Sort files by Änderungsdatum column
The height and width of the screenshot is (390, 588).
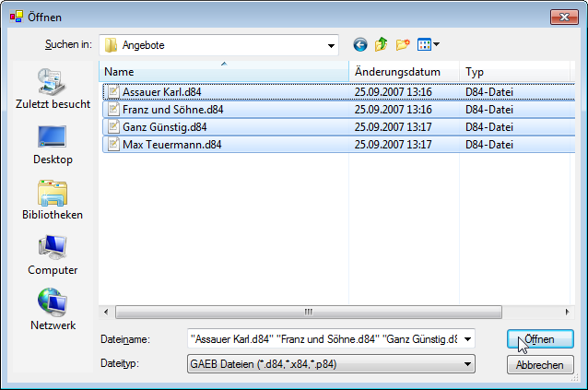tap(405, 72)
